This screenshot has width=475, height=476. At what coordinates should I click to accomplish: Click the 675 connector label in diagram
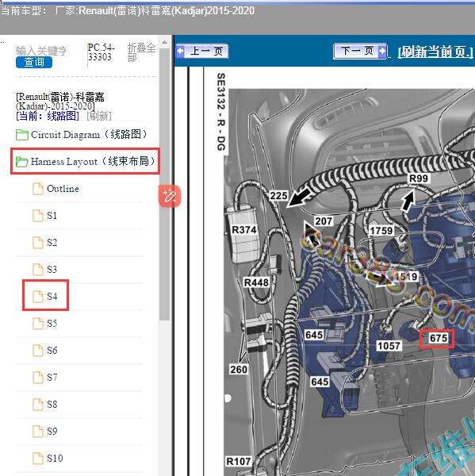[438, 338]
